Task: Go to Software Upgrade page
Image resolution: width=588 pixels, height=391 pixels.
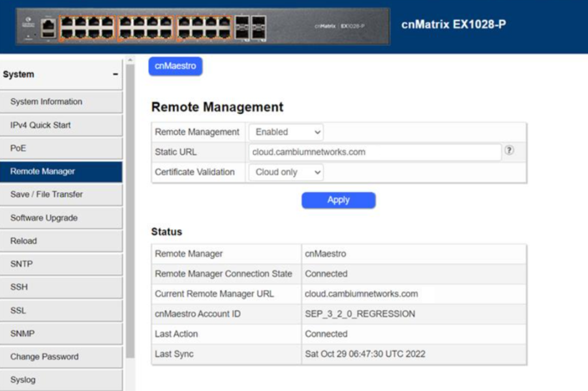Action: tap(61, 218)
